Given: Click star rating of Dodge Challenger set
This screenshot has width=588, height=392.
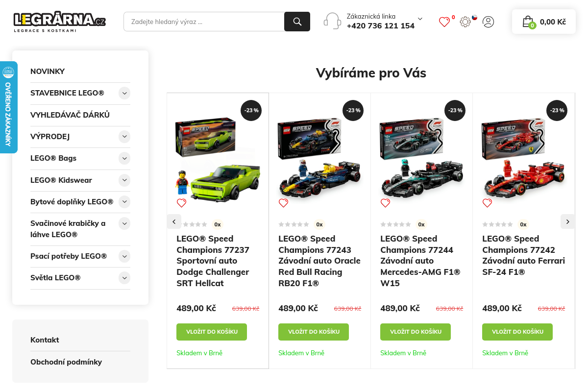Looking at the screenshot, I should tap(195, 224).
